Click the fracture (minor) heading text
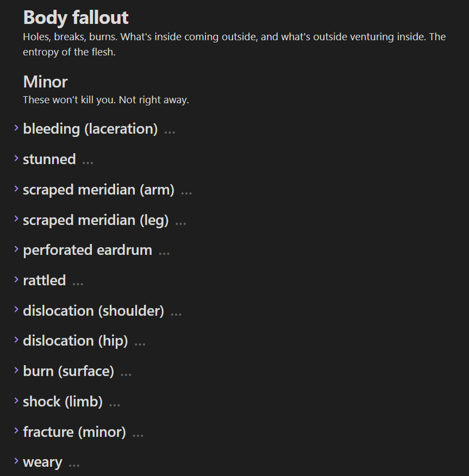The width and height of the screenshot is (469, 476). (74, 432)
